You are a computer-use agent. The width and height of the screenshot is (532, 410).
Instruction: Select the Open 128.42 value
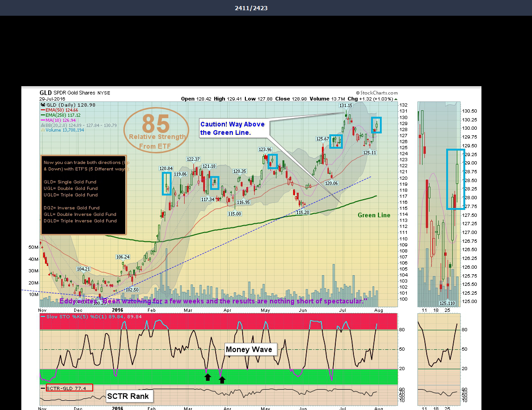[x=196, y=99]
